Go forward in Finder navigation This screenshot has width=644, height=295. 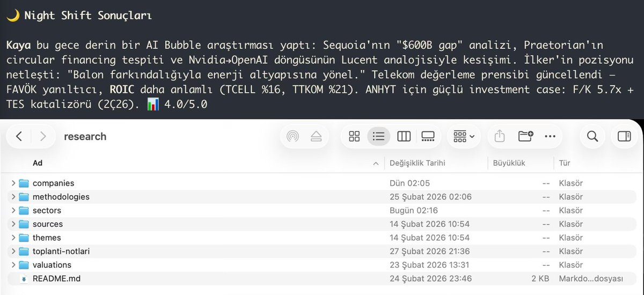43,136
